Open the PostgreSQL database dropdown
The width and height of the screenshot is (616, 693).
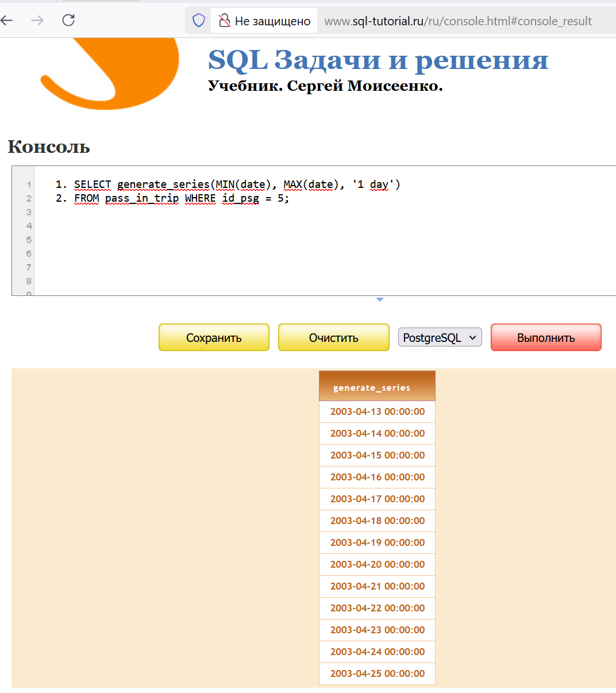tap(440, 338)
